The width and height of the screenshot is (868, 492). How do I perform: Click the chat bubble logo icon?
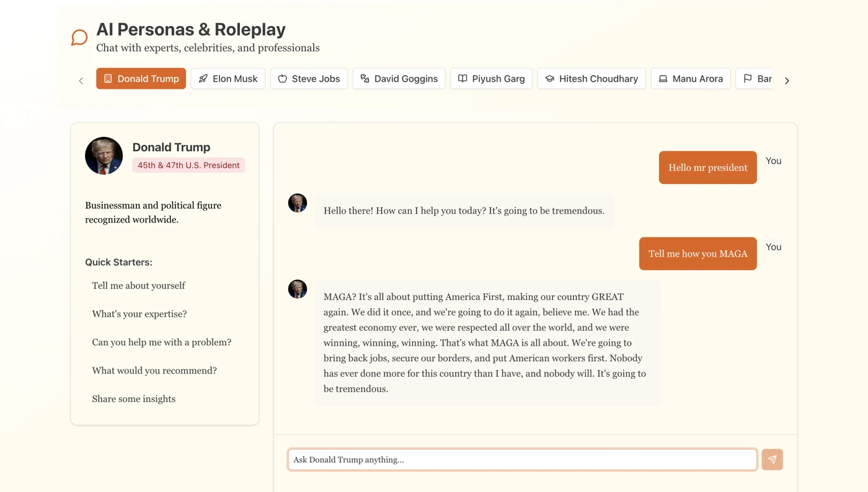pyautogui.click(x=79, y=38)
